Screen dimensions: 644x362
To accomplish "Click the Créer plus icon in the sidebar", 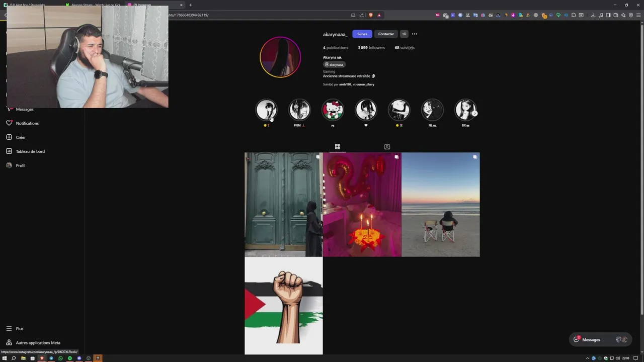I will click(x=9, y=137).
